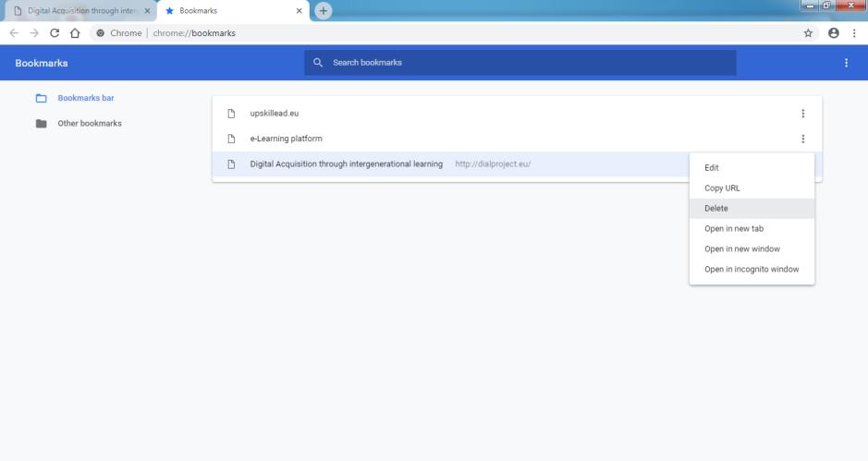Image resolution: width=868 pixels, height=461 pixels.
Task: Open the Bookmarks manager organize menu
Action: (846, 63)
